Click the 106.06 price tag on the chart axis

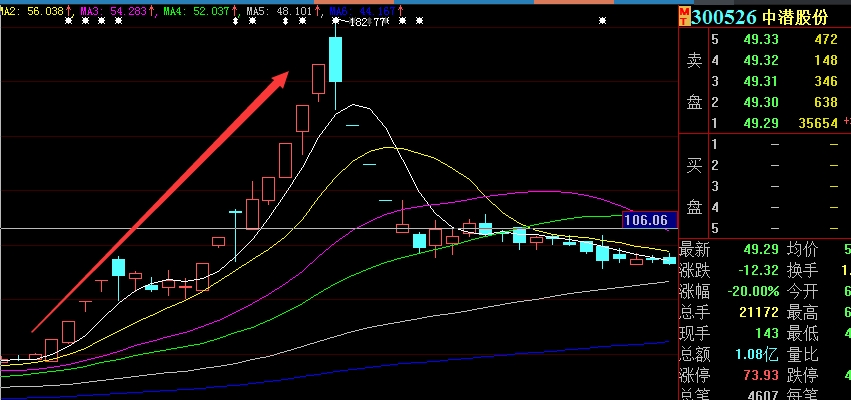tap(645, 220)
